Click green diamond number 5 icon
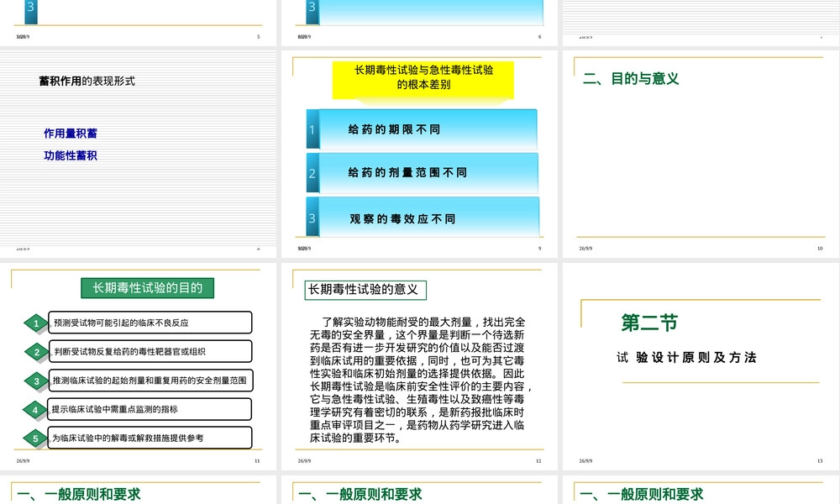840x504 pixels. pos(35,438)
